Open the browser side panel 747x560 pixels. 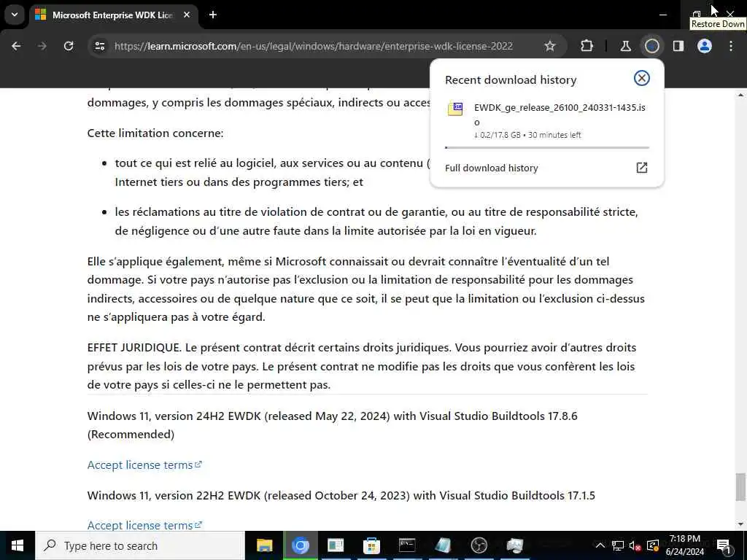(x=678, y=46)
